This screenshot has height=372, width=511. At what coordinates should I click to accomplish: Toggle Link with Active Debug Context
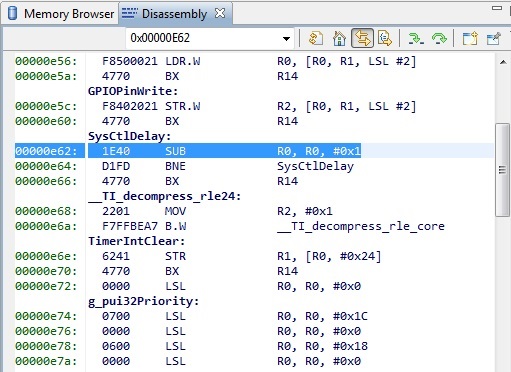362,38
